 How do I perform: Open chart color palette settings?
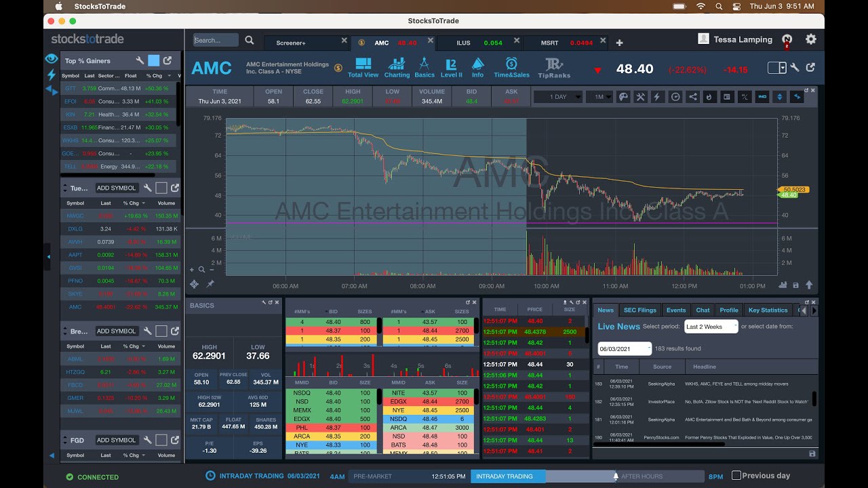tap(624, 97)
